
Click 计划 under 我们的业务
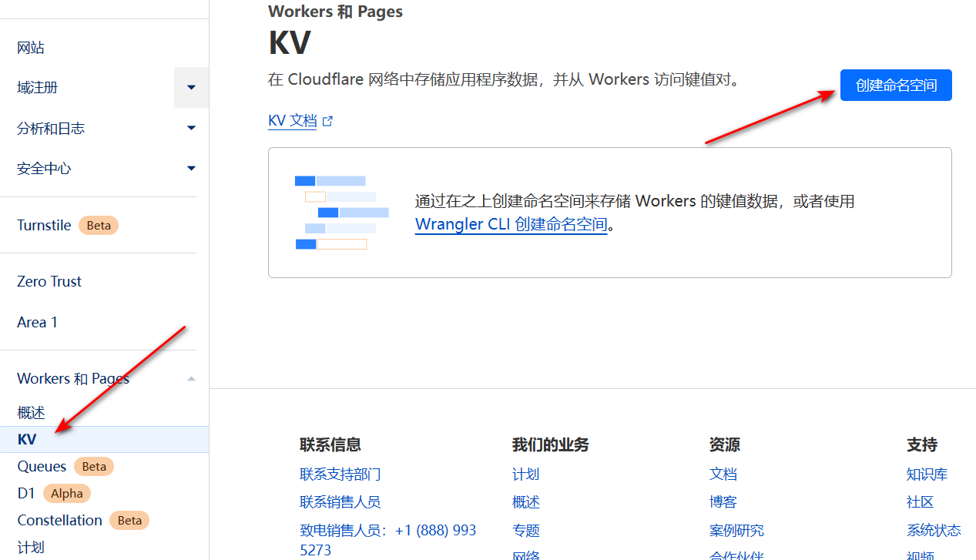tap(525, 474)
